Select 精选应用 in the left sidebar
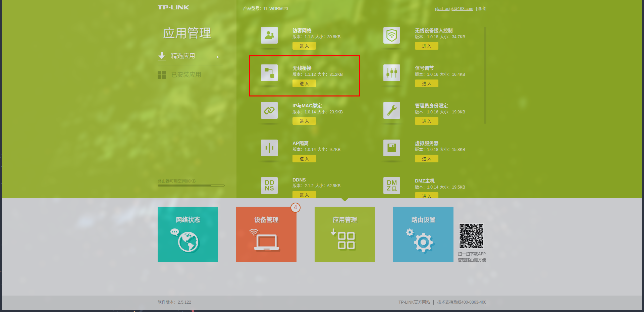 pyautogui.click(x=189, y=56)
